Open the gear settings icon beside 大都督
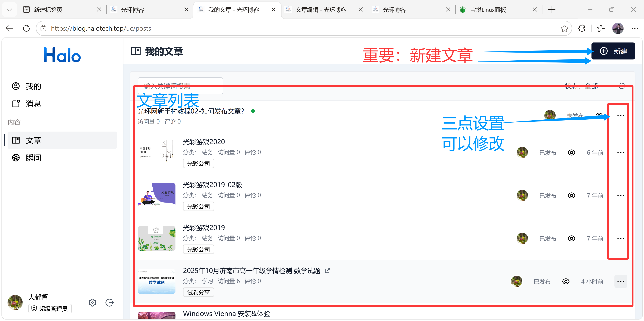This screenshot has height=321, width=644. click(x=92, y=302)
